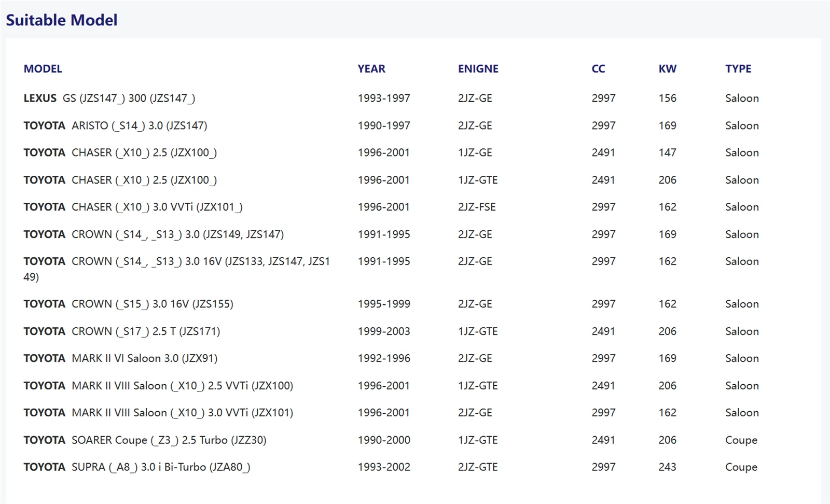Click engine 2JZ-GE in Mark II VI row
830x504 pixels.
(475, 358)
